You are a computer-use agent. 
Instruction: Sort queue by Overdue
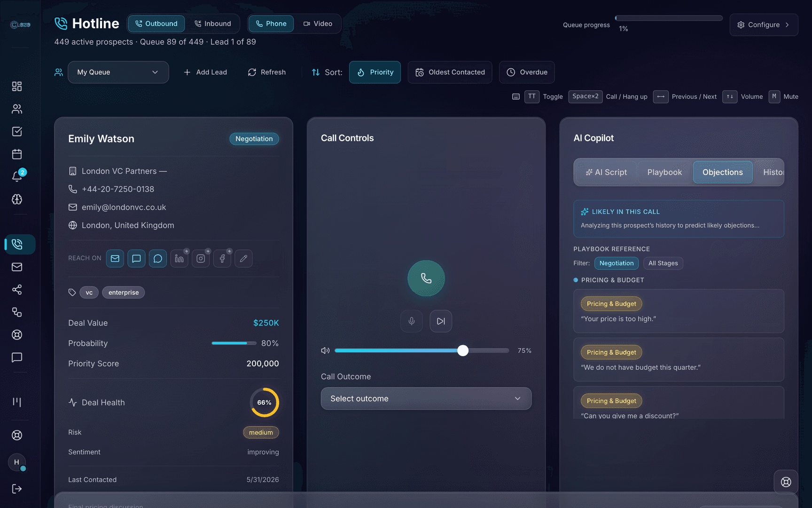click(x=527, y=72)
